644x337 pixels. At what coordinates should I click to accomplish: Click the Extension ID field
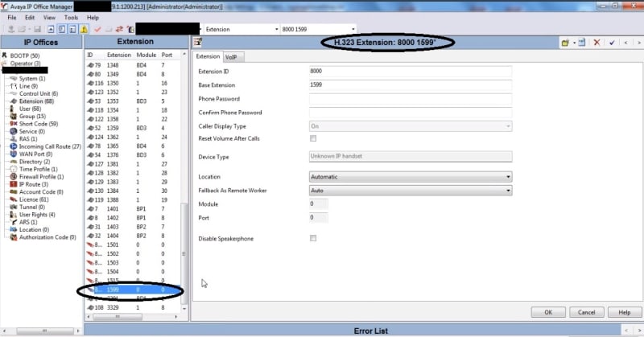coord(411,71)
